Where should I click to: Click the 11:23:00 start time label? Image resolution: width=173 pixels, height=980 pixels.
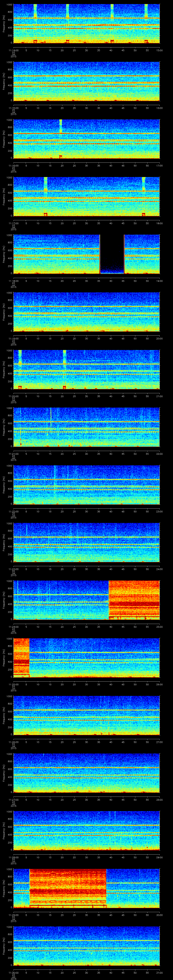pyautogui.click(x=13, y=569)
